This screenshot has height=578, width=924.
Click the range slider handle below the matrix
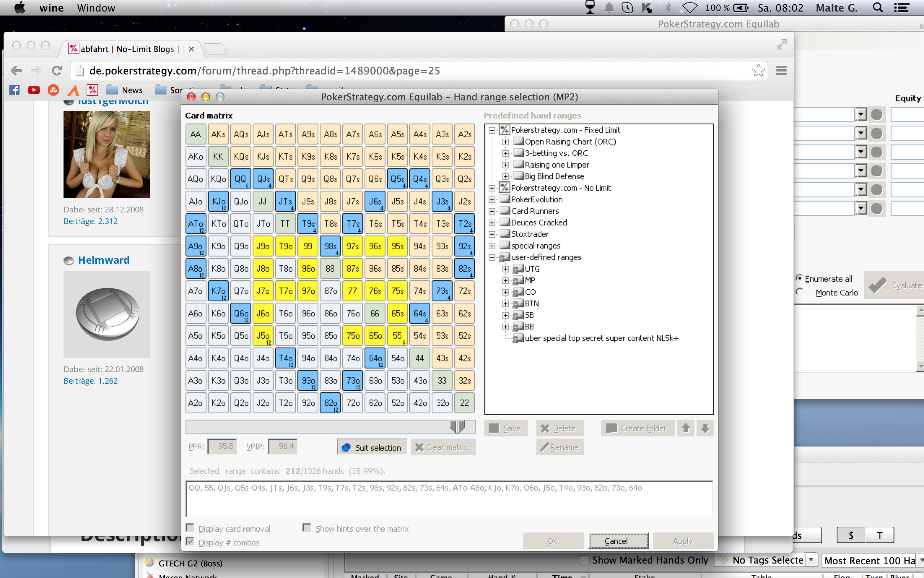(457, 427)
